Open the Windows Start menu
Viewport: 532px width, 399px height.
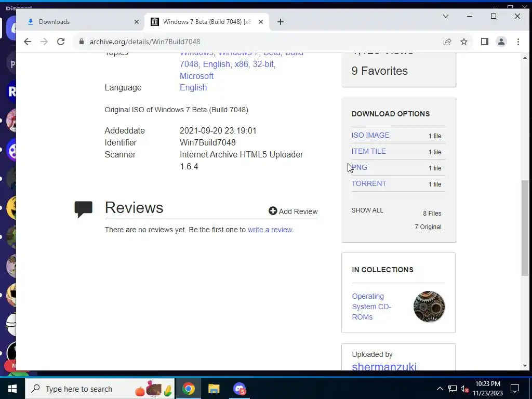pos(12,389)
